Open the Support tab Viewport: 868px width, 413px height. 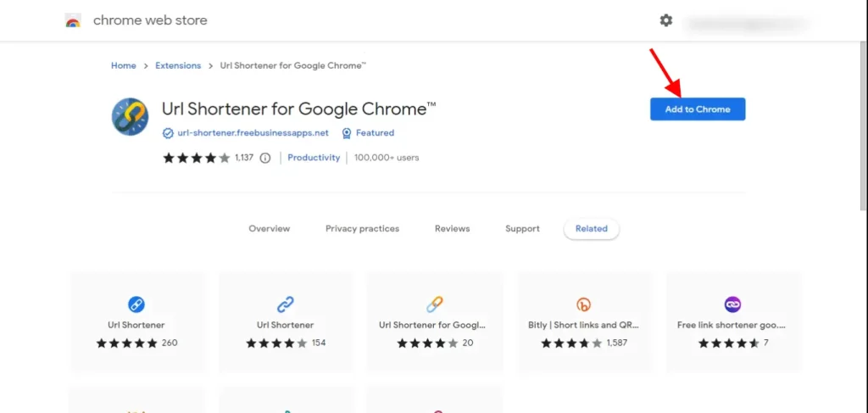(x=522, y=229)
